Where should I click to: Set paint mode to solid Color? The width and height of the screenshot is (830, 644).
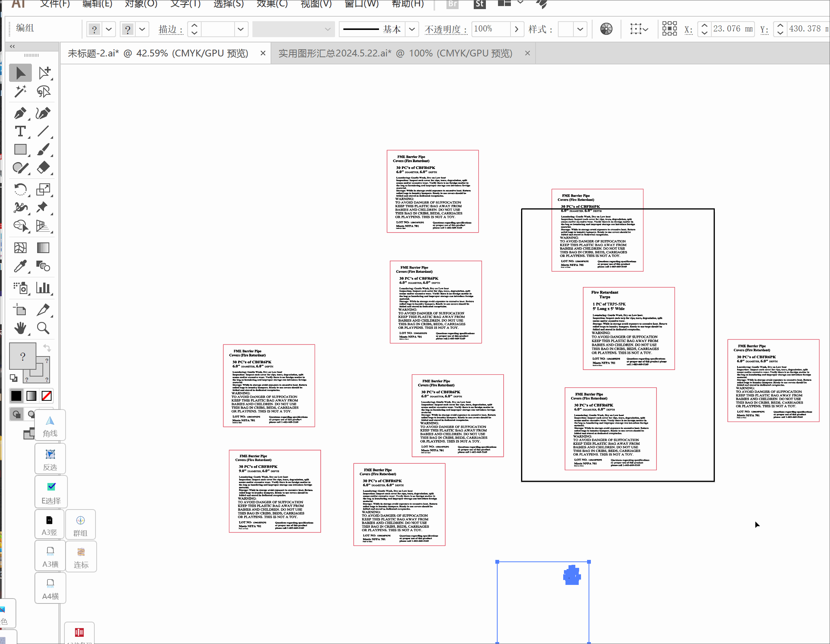16,396
